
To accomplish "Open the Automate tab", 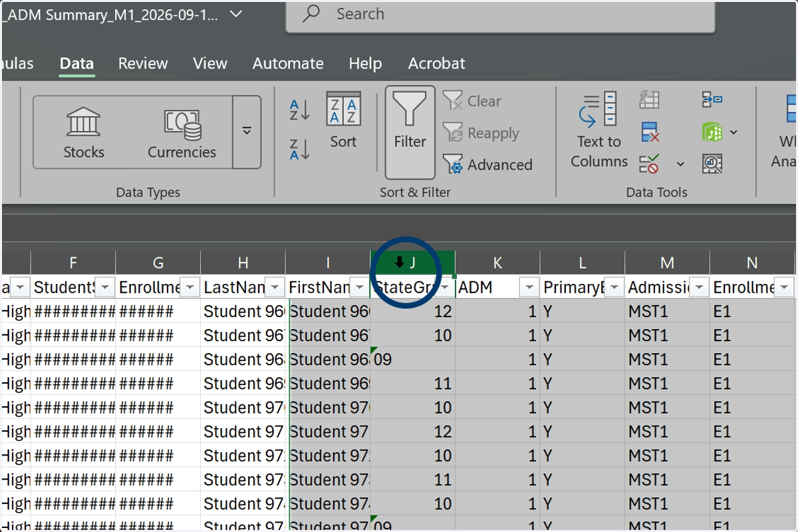I will pos(288,64).
